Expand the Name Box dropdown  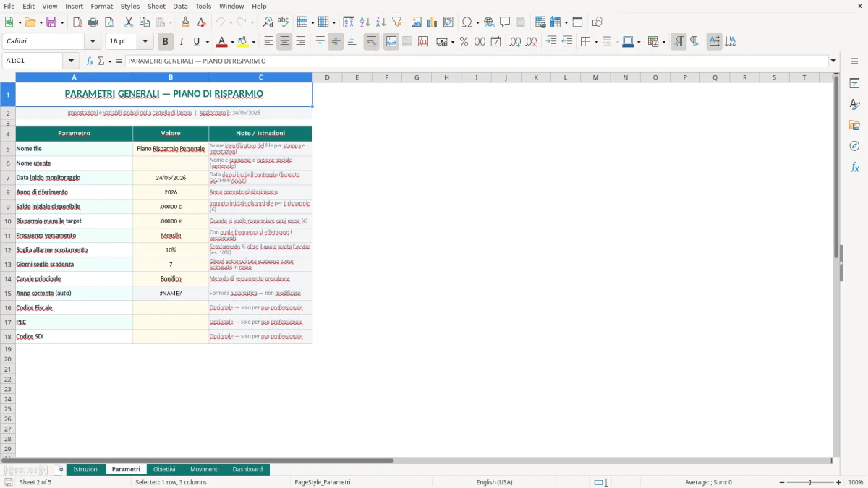tap(71, 61)
